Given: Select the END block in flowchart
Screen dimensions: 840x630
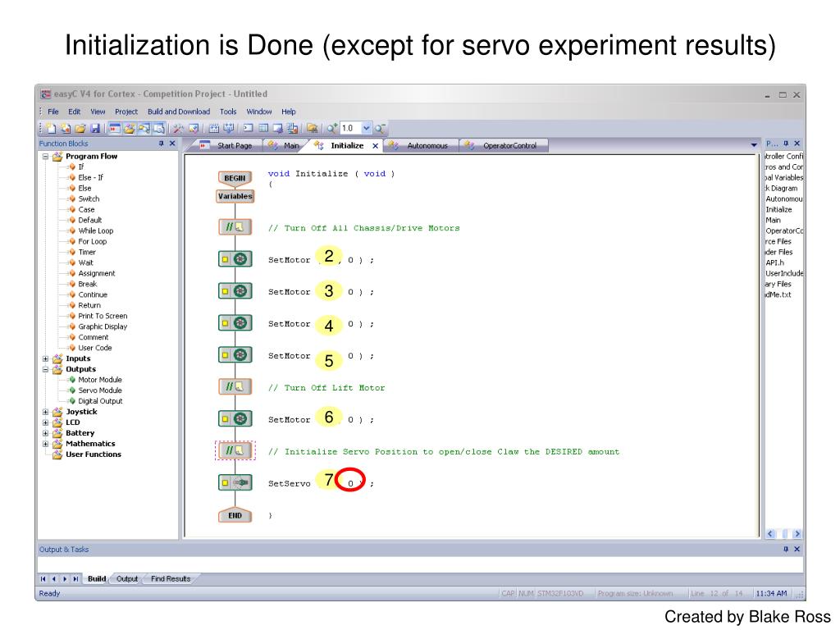Looking at the screenshot, I should point(235,515).
